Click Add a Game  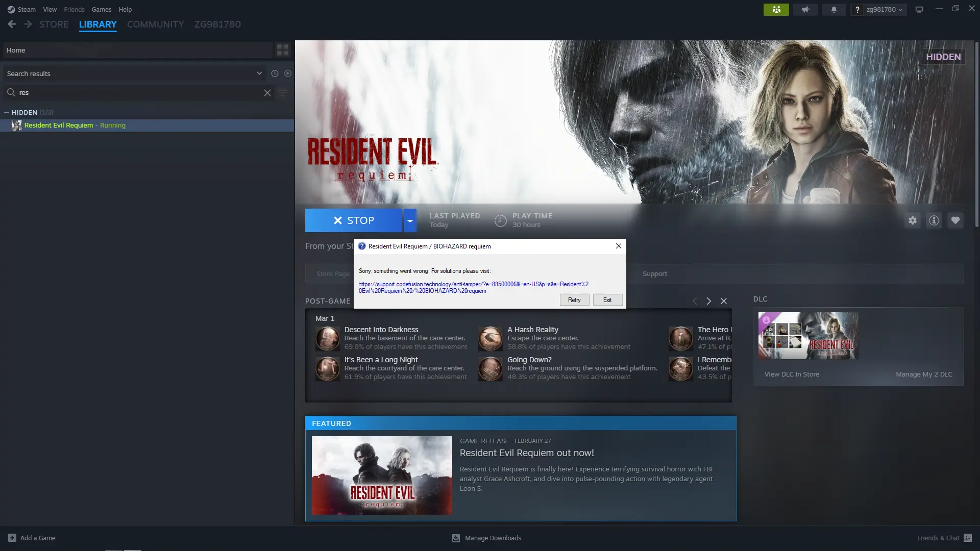coord(32,538)
